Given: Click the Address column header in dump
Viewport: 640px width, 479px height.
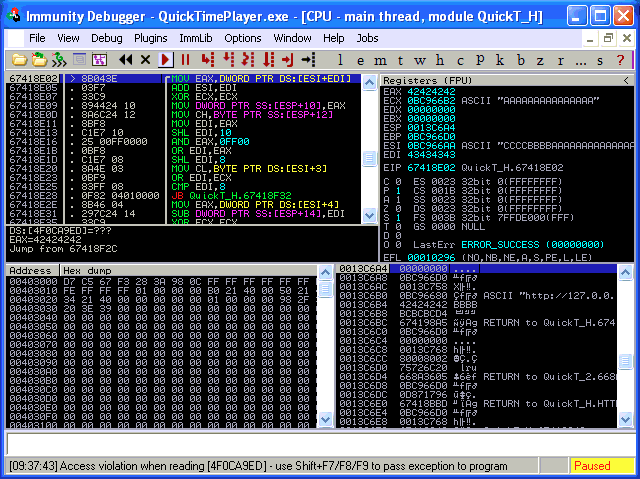Looking at the screenshot, I should click(x=30, y=270).
